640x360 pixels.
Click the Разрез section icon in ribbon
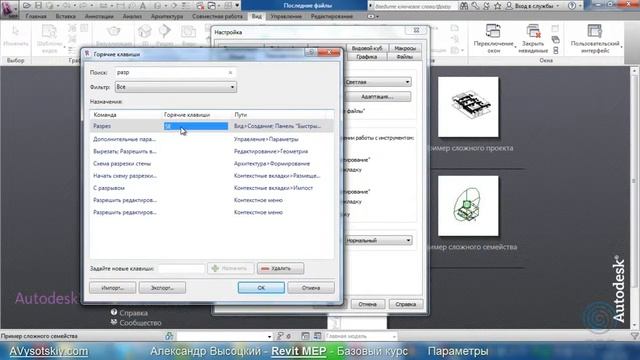coord(164,31)
